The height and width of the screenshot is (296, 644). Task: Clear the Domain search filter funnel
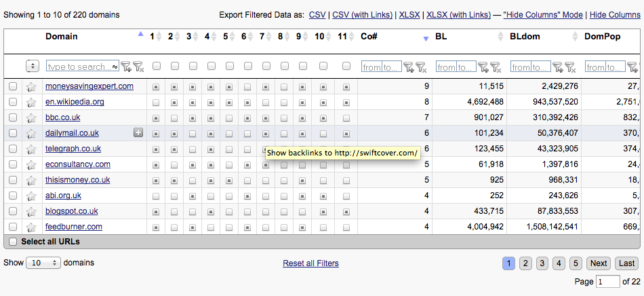click(138, 67)
